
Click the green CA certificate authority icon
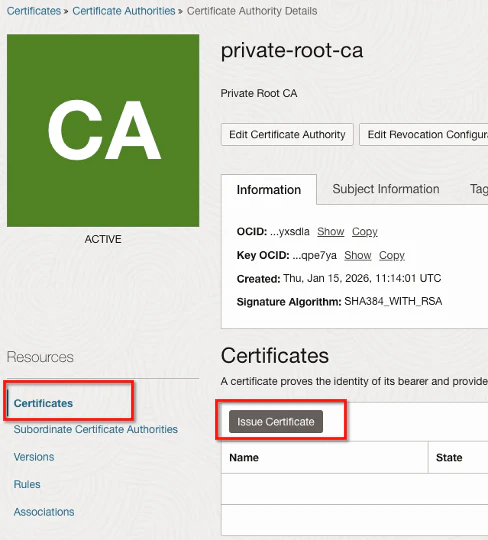point(103,130)
